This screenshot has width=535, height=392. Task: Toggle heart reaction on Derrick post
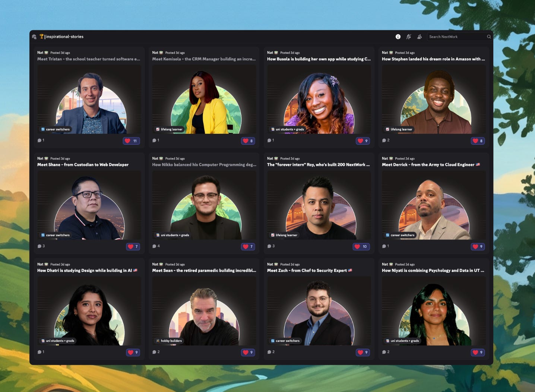478,247
